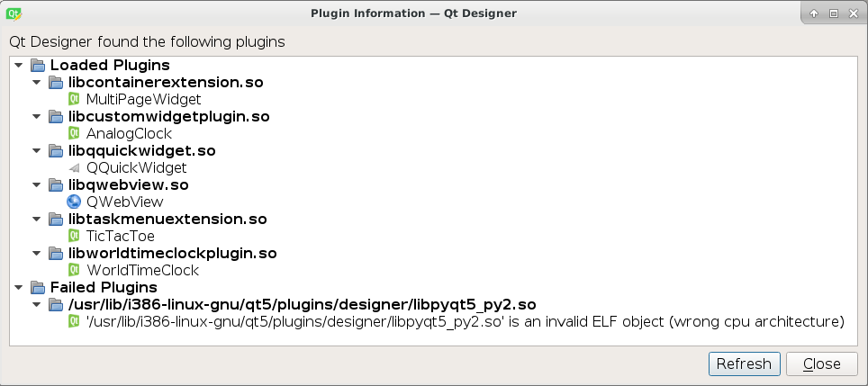Click the Qt Designer title bar icon
Viewport: 868px width, 386px height.
pyautogui.click(x=14, y=13)
